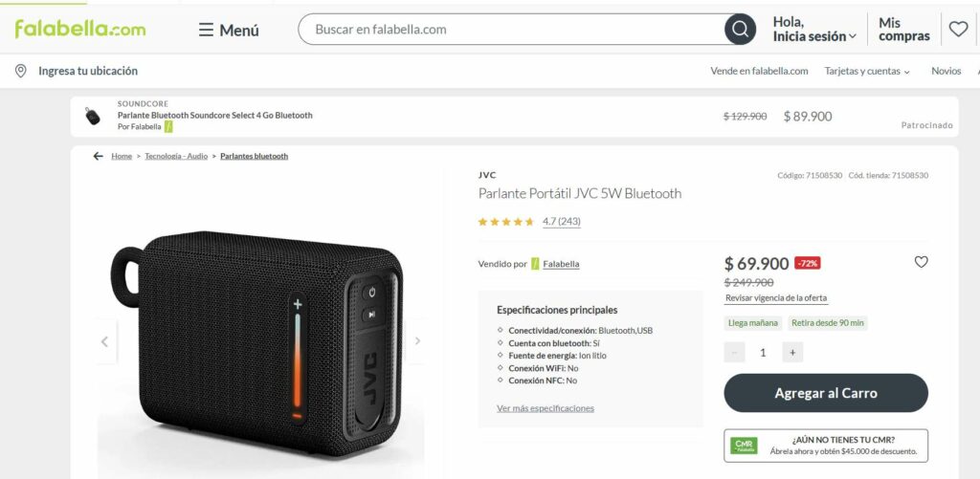Add the JVC speaker to favorites

[x=922, y=262]
